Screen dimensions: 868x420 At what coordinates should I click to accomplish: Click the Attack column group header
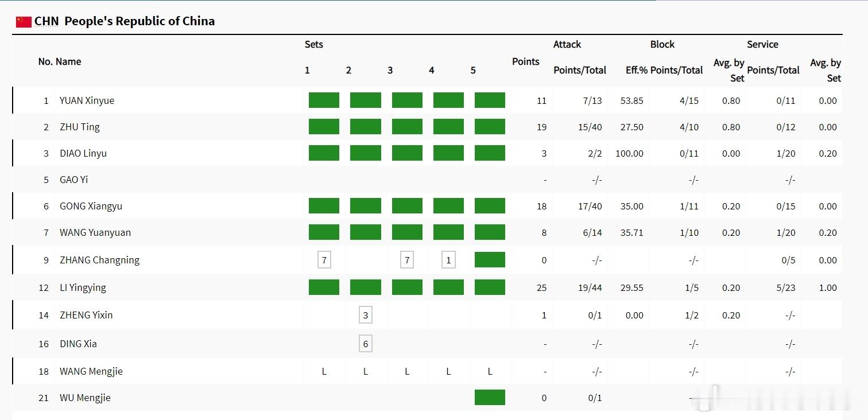point(567,44)
